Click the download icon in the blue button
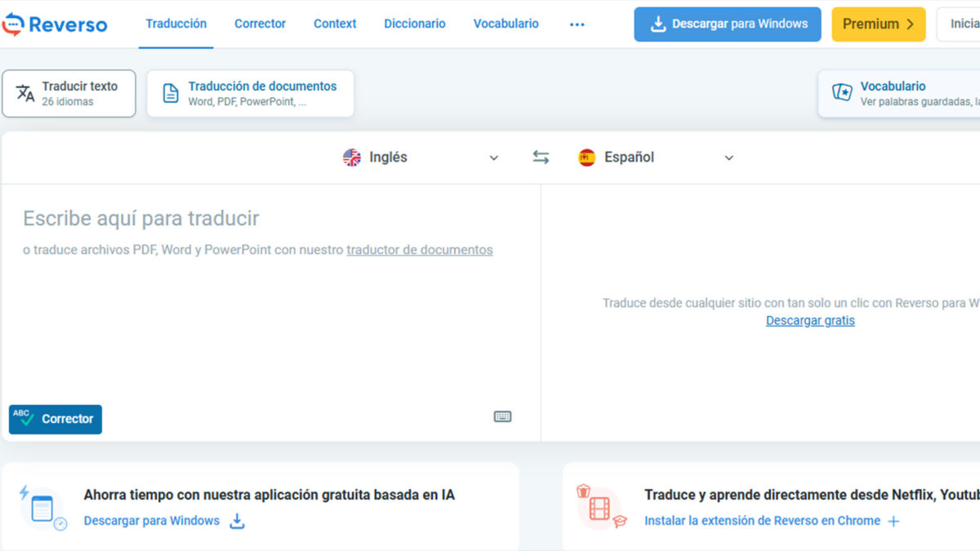Viewport: 980px width, 551px height. pos(658,24)
